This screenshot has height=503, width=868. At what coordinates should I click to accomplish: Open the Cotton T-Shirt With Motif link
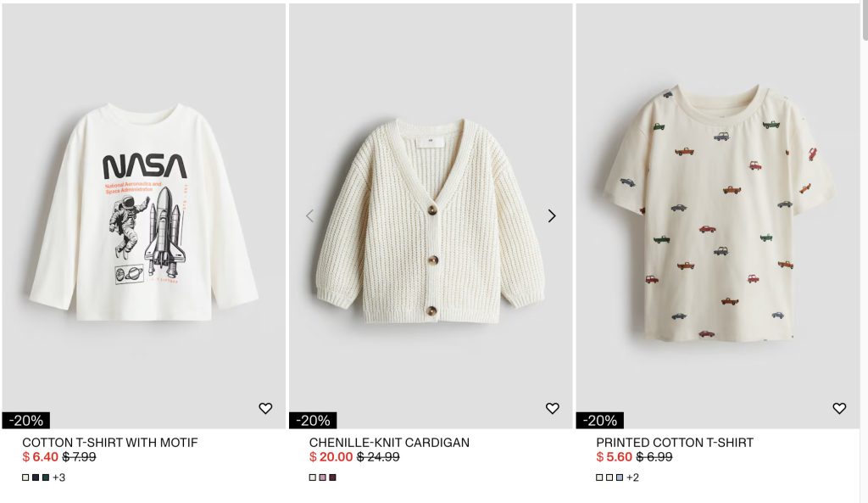[x=109, y=443]
